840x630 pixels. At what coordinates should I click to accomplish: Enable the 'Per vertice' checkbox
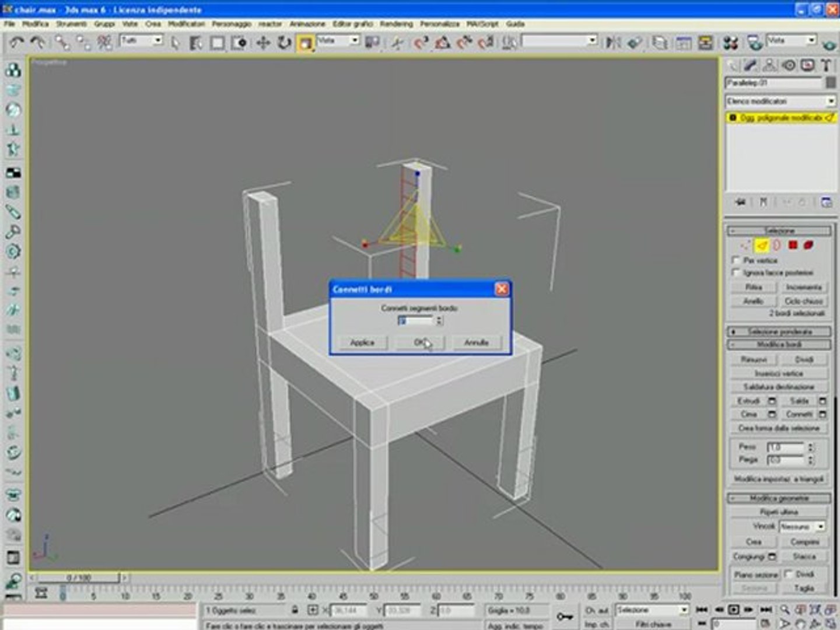tap(736, 260)
